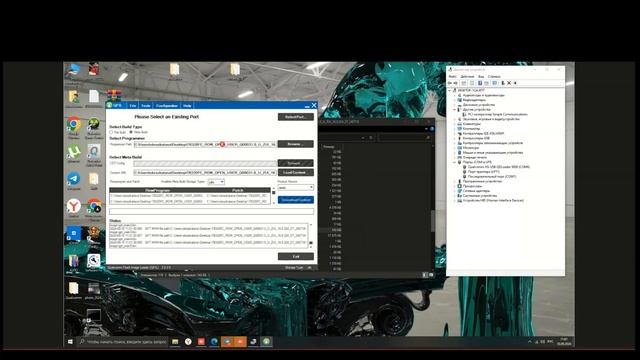The image size is (640, 360).
Task: Click Load Content button
Action: click(296, 173)
